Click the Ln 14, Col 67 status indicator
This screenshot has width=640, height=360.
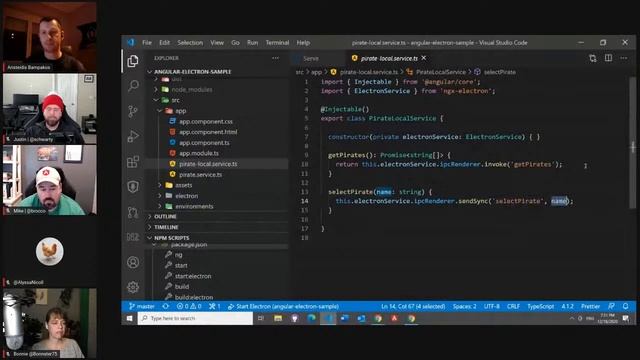tap(413, 306)
